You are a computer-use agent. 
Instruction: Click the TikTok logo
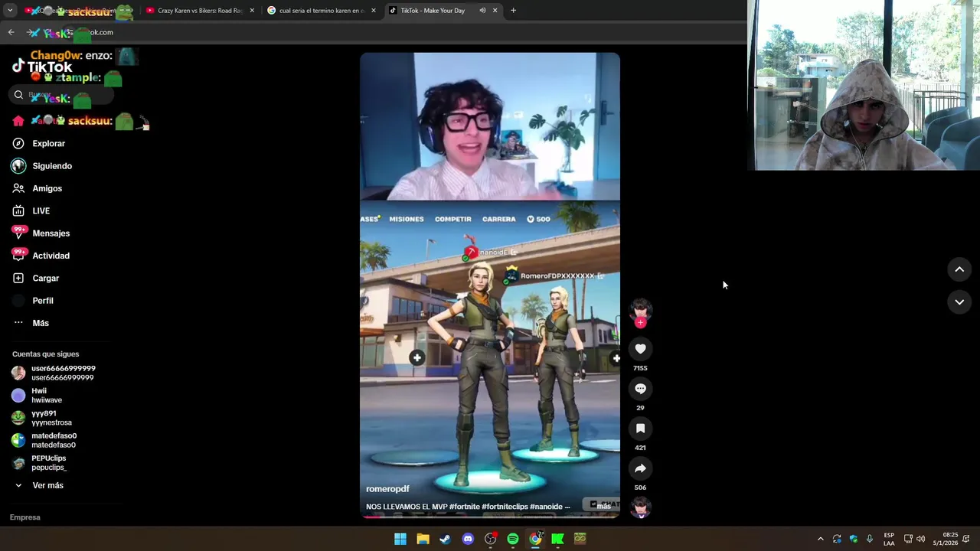(42, 67)
